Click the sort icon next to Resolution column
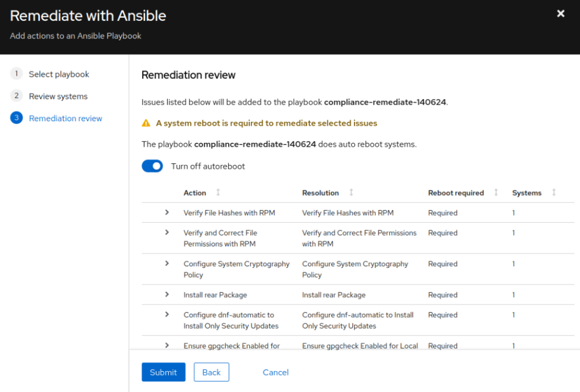The width and height of the screenshot is (580, 392). (x=351, y=193)
